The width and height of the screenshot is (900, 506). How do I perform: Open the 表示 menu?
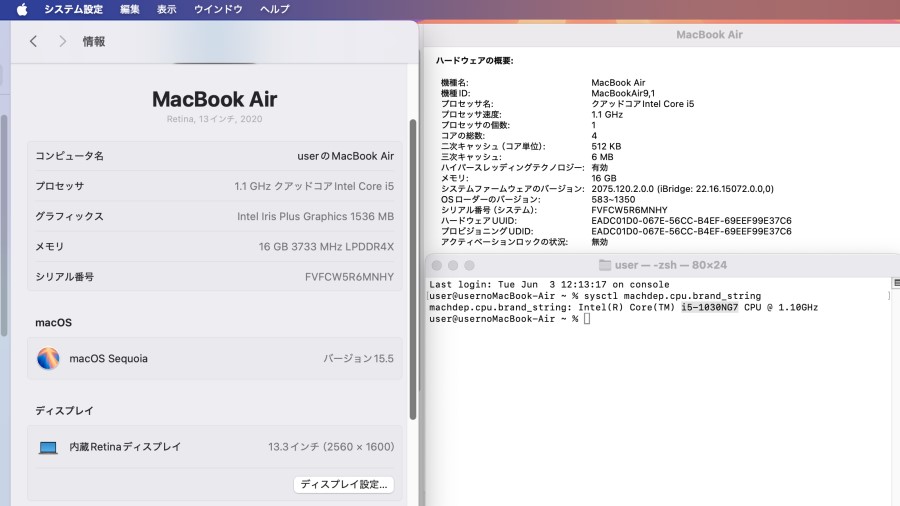[166, 9]
